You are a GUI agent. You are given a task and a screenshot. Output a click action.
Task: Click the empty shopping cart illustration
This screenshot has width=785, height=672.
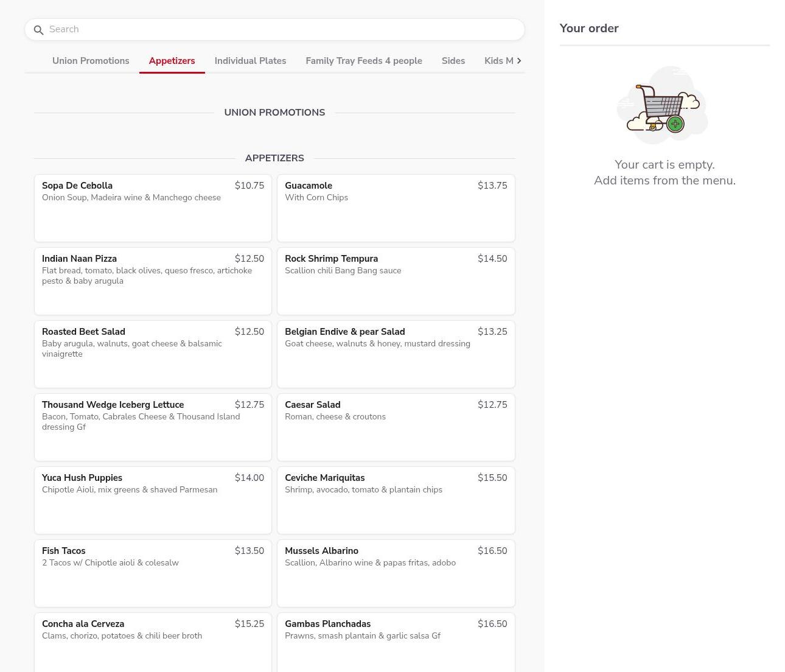pos(663,106)
